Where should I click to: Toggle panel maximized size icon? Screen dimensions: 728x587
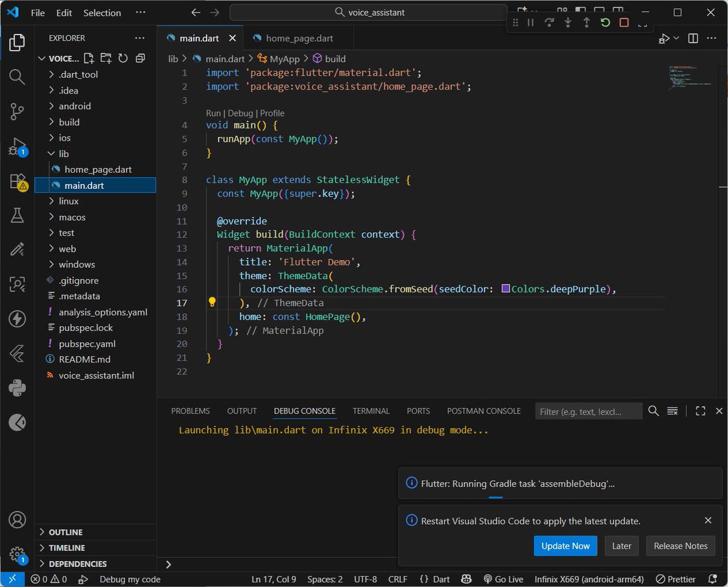700,411
